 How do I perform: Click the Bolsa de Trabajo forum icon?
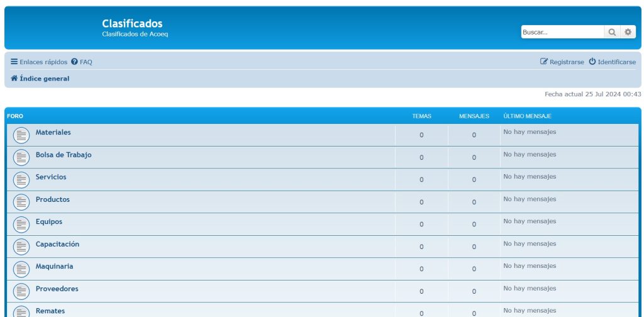click(x=21, y=157)
